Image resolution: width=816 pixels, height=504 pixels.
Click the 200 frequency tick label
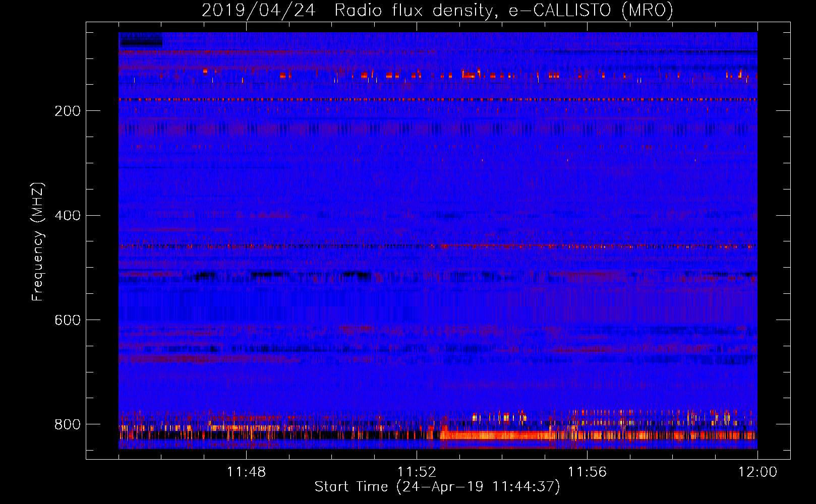(x=68, y=111)
